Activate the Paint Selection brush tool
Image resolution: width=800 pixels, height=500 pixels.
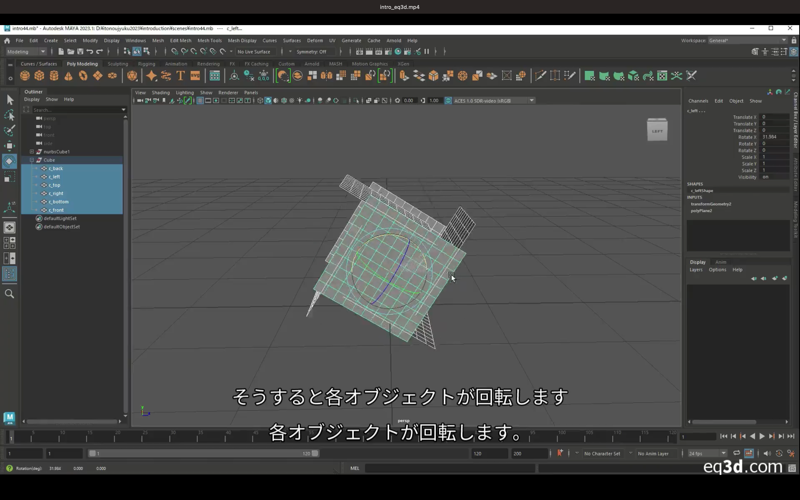coord(10,130)
